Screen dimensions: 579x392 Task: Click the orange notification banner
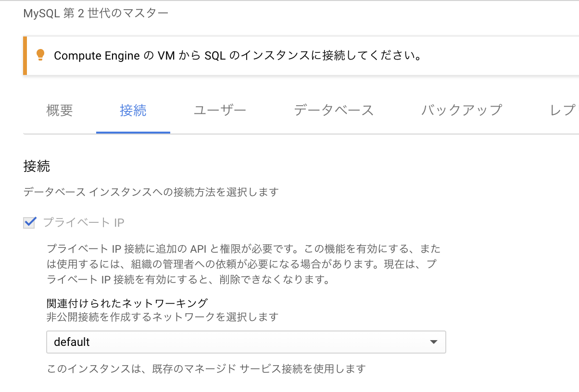(x=289, y=55)
